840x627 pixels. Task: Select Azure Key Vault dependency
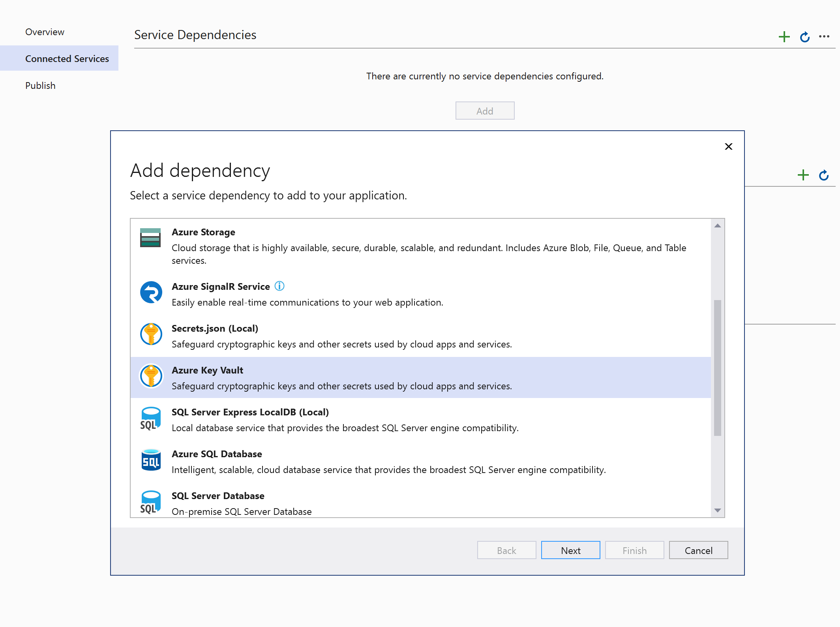(x=421, y=377)
